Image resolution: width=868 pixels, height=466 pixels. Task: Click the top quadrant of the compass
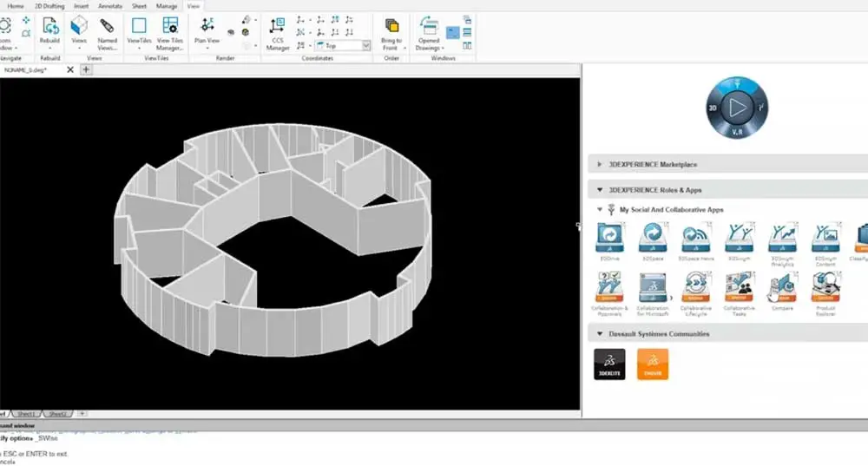pyautogui.click(x=737, y=84)
